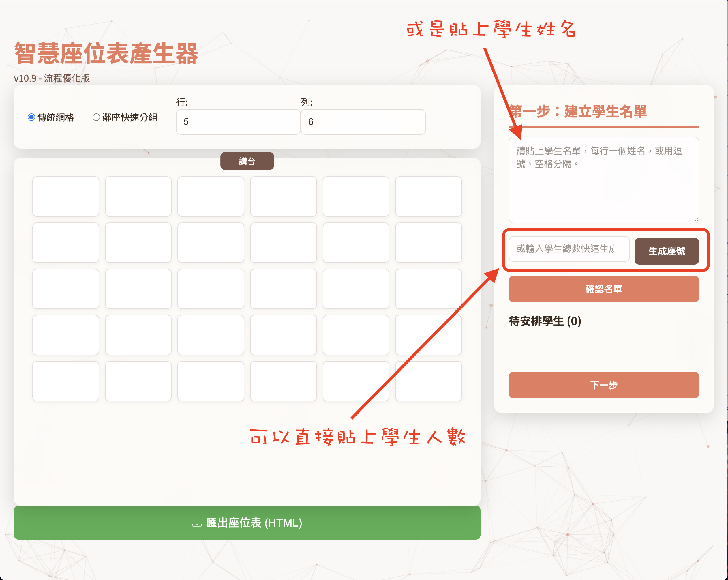Image resolution: width=728 pixels, height=580 pixels.
Task: Click the 列 number input showing 6
Action: tap(363, 121)
